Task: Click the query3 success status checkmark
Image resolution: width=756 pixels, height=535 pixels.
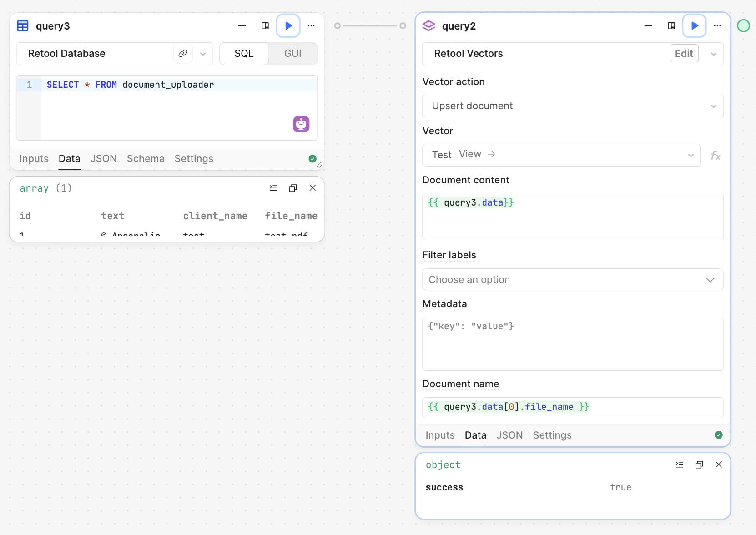Action: (312, 159)
